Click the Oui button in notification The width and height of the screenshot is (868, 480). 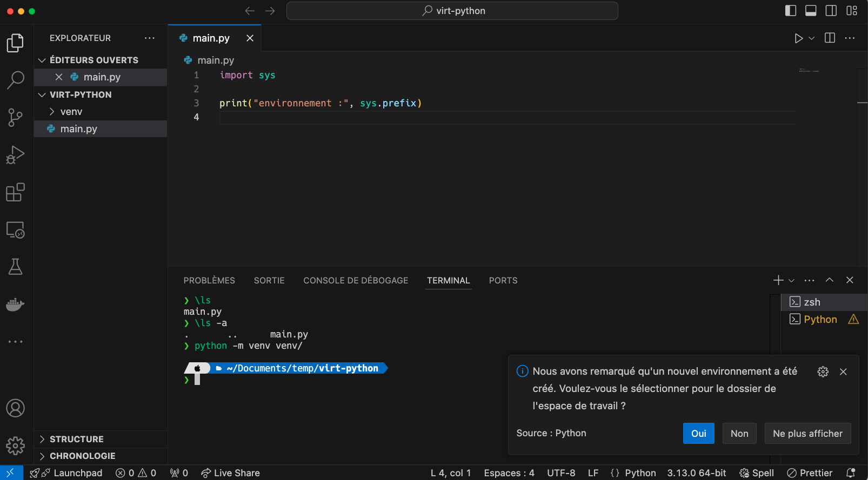698,434
